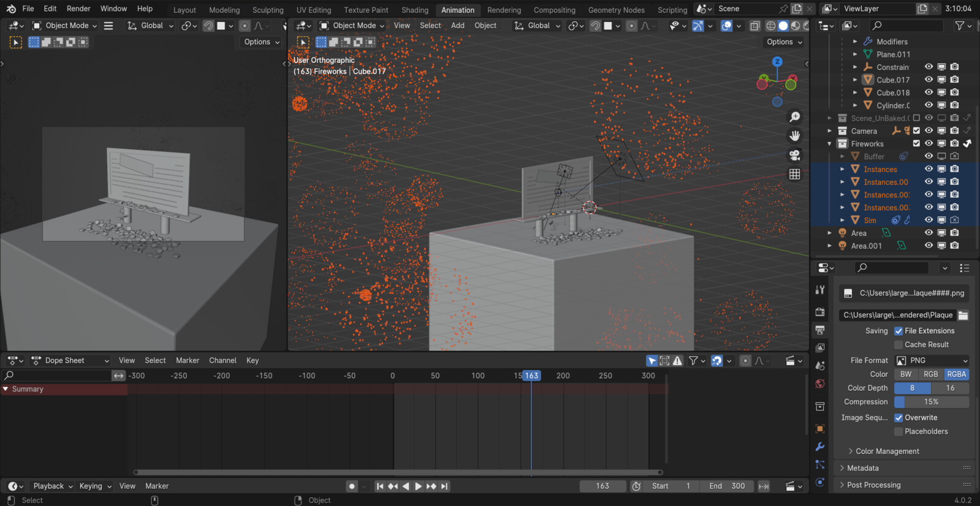
Task: Open the Render properties tab
Action: pos(820,311)
